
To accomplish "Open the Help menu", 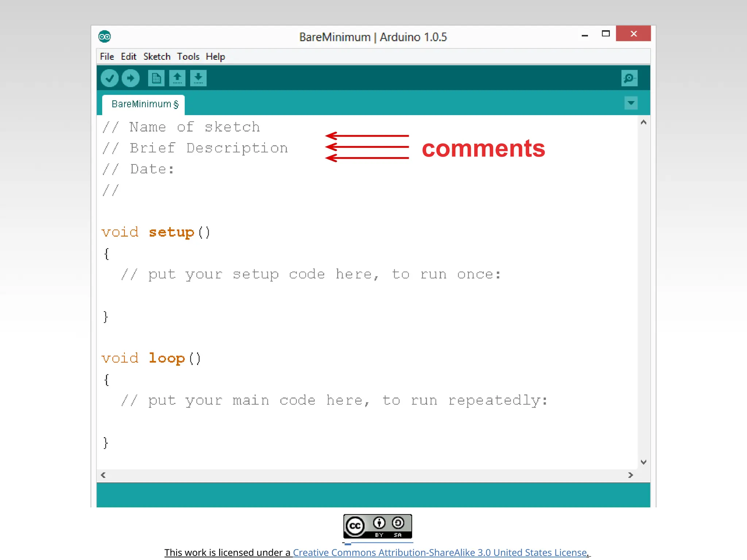I will 215,57.
